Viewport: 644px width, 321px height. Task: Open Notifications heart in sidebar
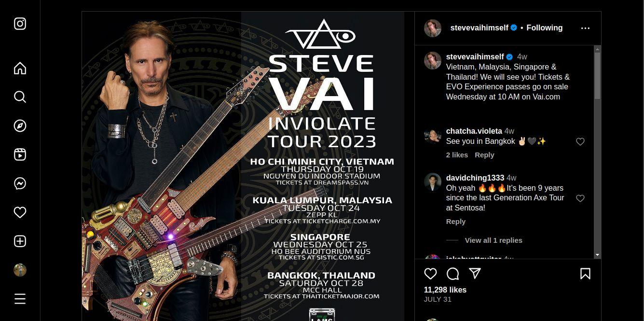(20, 212)
